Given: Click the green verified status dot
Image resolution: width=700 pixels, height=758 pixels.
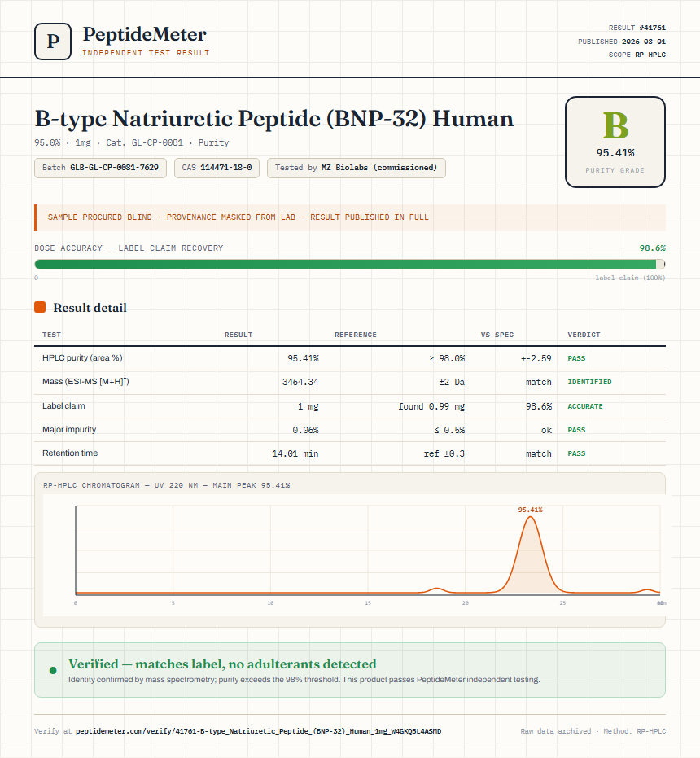Looking at the screenshot, I should 53,670.
